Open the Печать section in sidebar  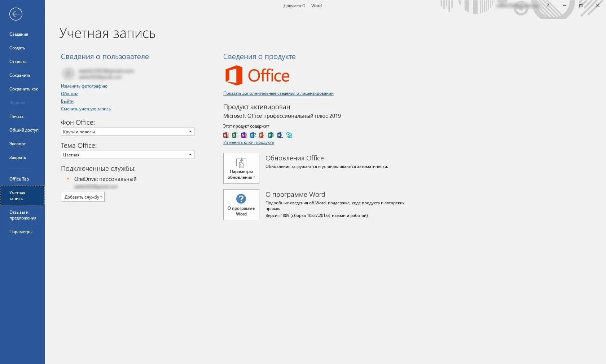[x=17, y=116]
